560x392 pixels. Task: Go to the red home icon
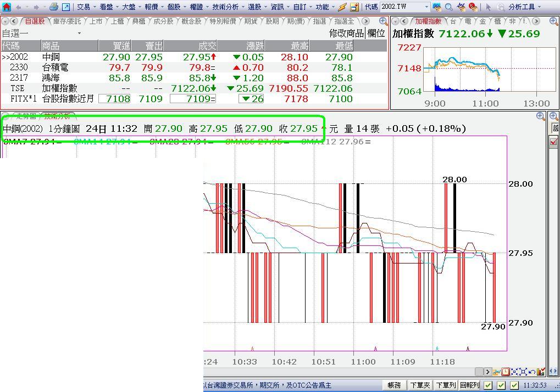click(x=7, y=7)
